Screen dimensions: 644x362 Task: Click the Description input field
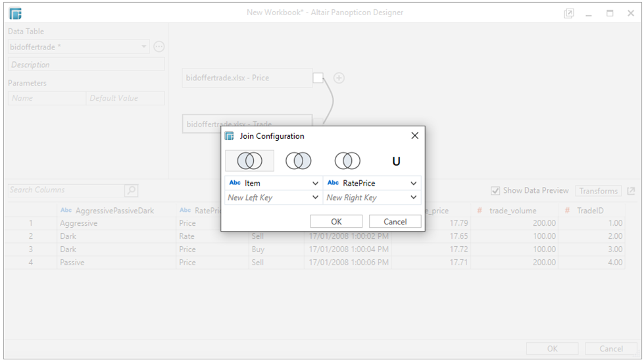coord(86,65)
